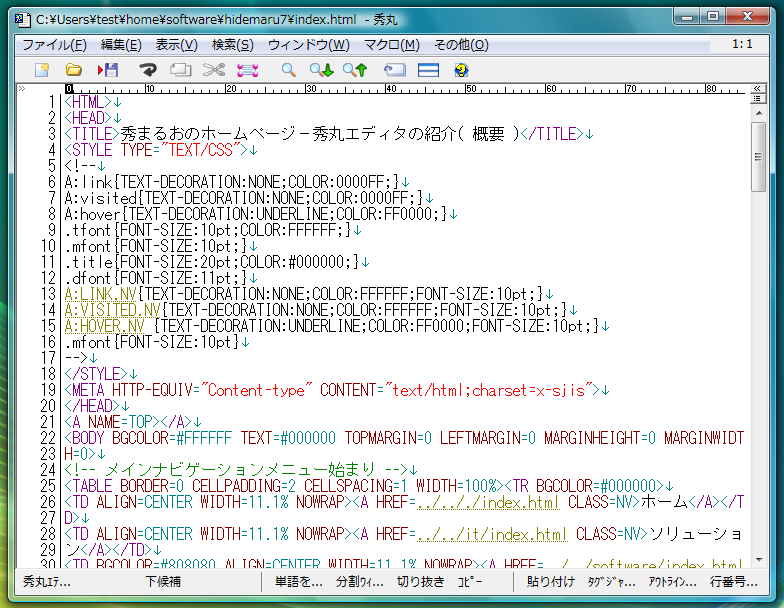784x608 pixels.
Task: Open the マクロ(M) menu
Action: coord(391,45)
